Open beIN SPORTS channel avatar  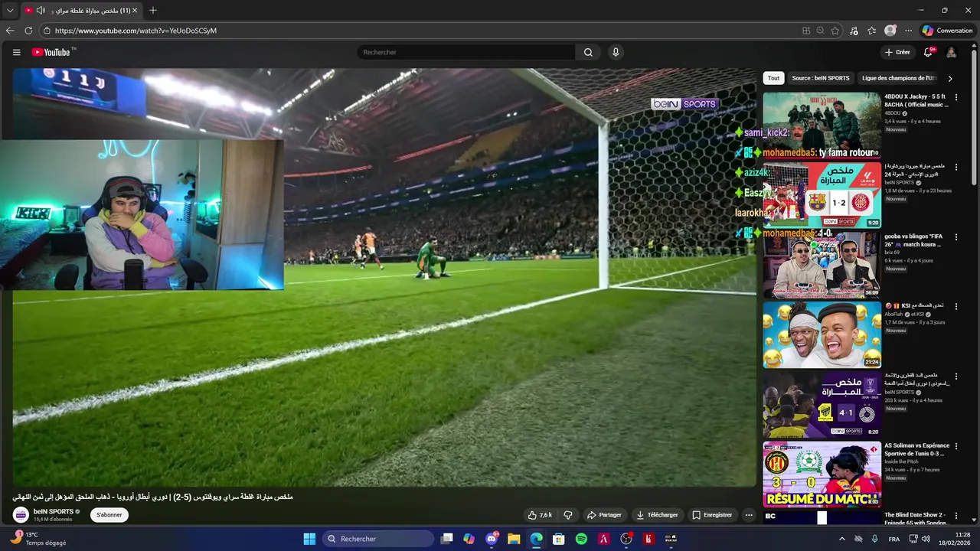pos(21,515)
